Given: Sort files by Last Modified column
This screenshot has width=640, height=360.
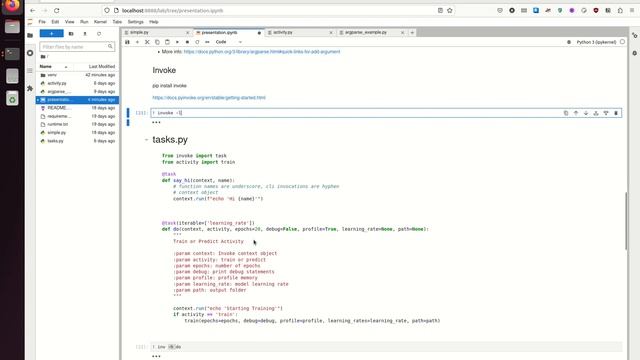Looking at the screenshot, I should [102, 66].
